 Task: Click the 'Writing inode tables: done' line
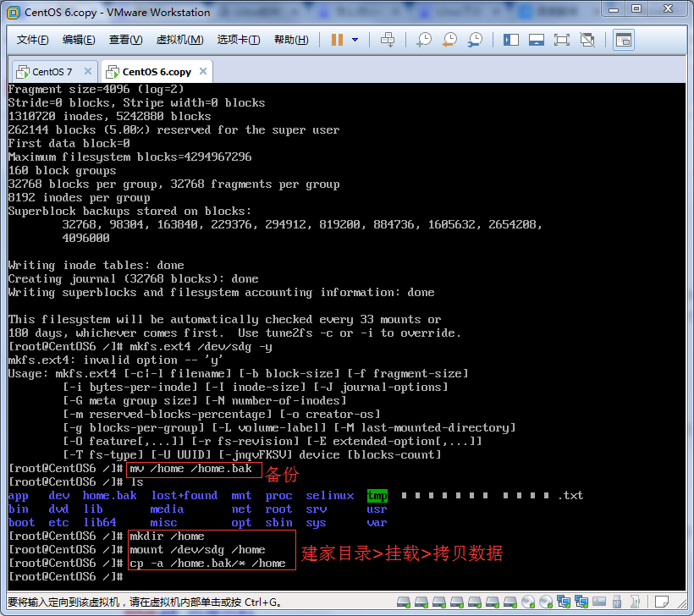tap(96, 265)
